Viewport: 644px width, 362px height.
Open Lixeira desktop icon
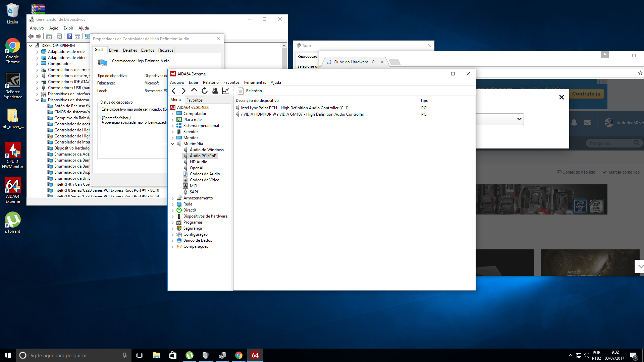tap(12, 13)
